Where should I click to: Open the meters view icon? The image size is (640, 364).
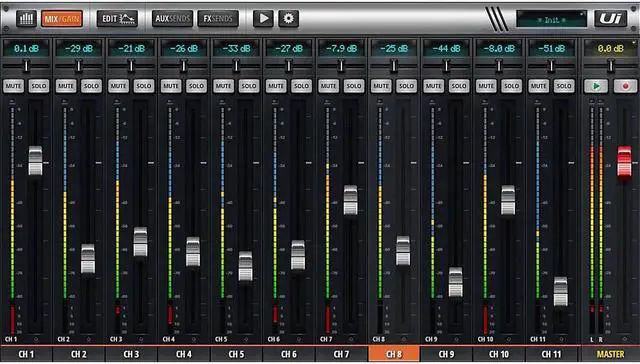click(27, 19)
